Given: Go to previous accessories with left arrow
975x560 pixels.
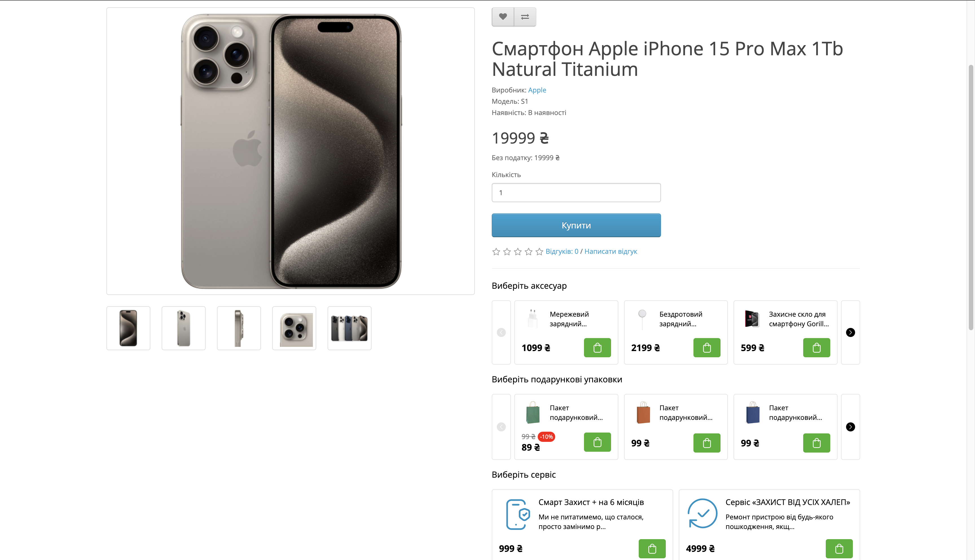Looking at the screenshot, I should click(501, 332).
